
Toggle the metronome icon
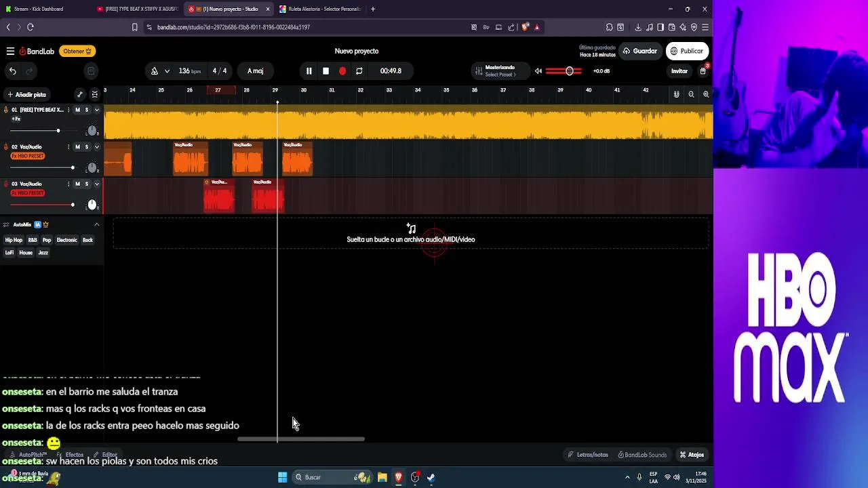pyautogui.click(x=155, y=70)
